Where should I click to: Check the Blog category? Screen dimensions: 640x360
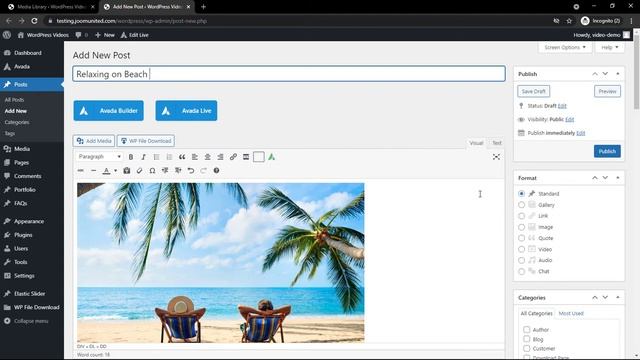[x=527, y=339]
